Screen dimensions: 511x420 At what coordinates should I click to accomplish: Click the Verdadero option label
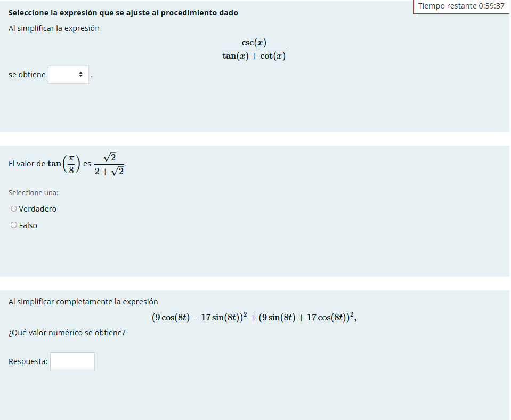pyautogui.click(x=37, y=209)
